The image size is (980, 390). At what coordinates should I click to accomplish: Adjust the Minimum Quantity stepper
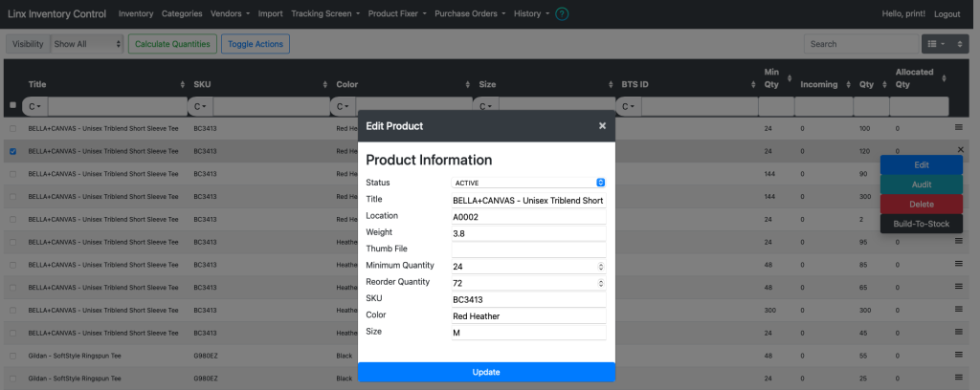(601, 267)
